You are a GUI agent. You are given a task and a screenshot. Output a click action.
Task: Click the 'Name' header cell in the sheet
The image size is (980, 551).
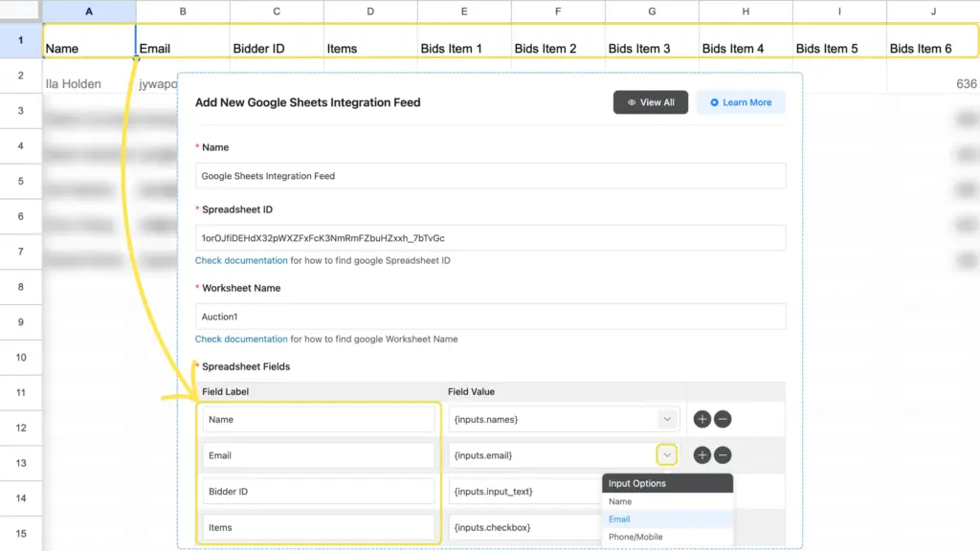coord(89,41)
